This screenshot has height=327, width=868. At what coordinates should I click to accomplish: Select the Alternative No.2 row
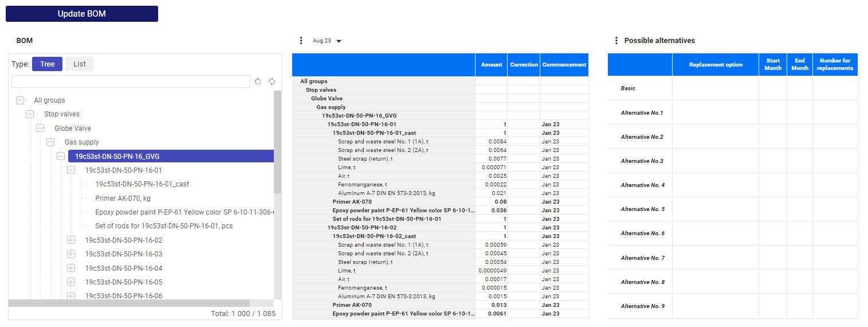pyautogui.click(x=733, y=137)
